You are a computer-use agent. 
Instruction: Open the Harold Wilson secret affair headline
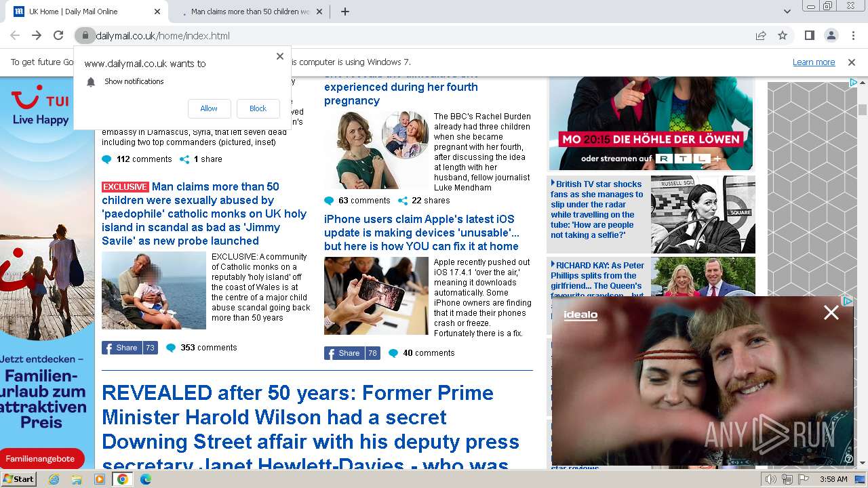pos(311,429)
